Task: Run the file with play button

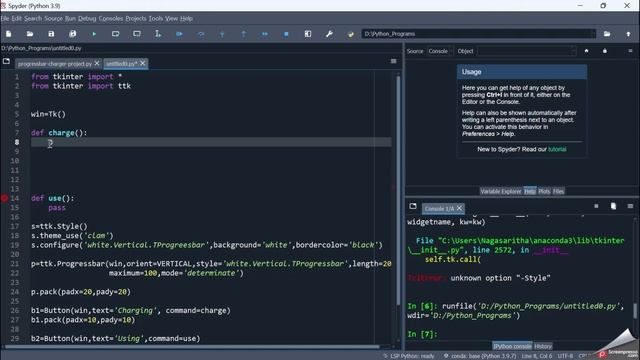Action: pos(94,34)
